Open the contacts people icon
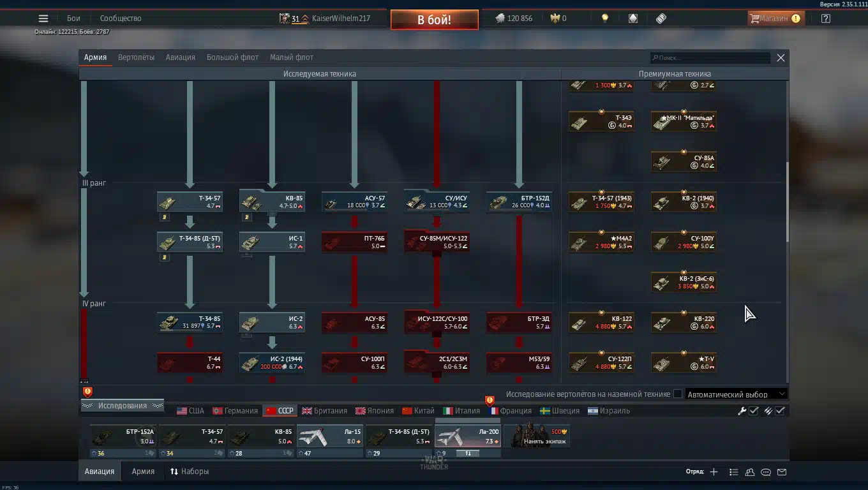The height and width of the screenshot is (490, 868). tap(750, 472)
